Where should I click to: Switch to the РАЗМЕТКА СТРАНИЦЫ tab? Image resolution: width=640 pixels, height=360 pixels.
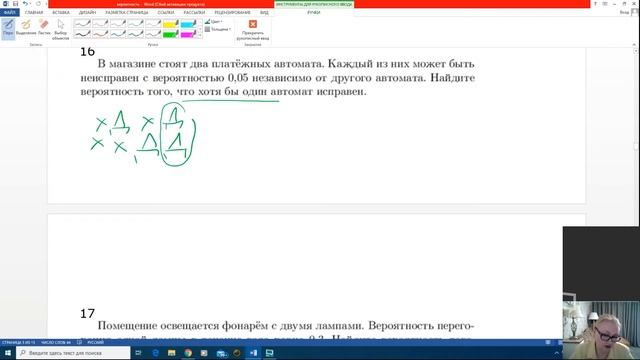tap(127, 13)
